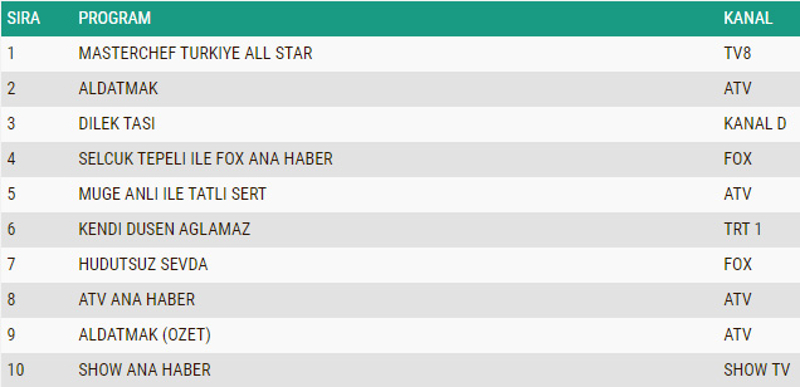Click the SHOW TV channel cell
Viewport: 800px width, 387px height.
(757, 370)
